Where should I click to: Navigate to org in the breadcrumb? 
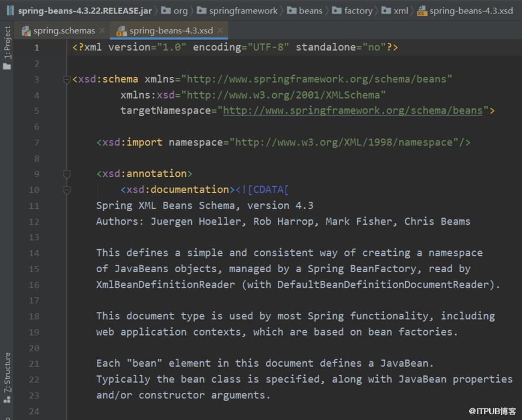coord(181,11)
